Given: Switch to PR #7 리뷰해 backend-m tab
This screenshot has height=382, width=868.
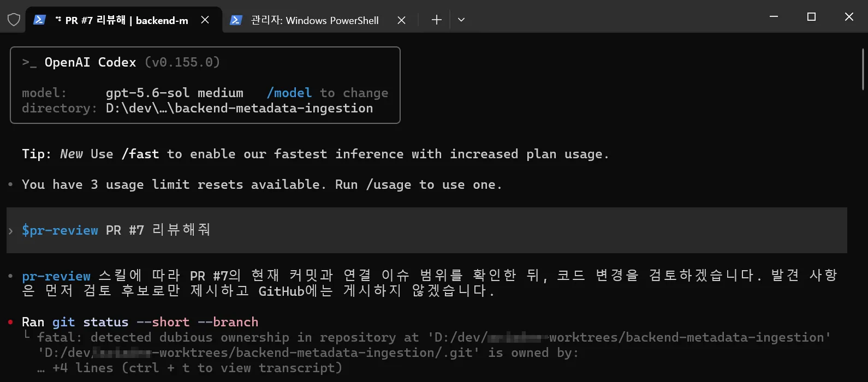Looking at the screenshot, I should [x=124, y=20].
